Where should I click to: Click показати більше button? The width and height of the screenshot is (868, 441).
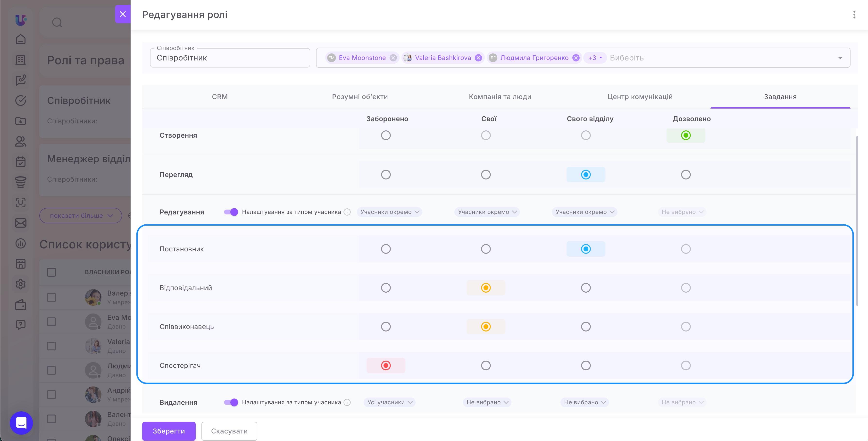(81, 216)
